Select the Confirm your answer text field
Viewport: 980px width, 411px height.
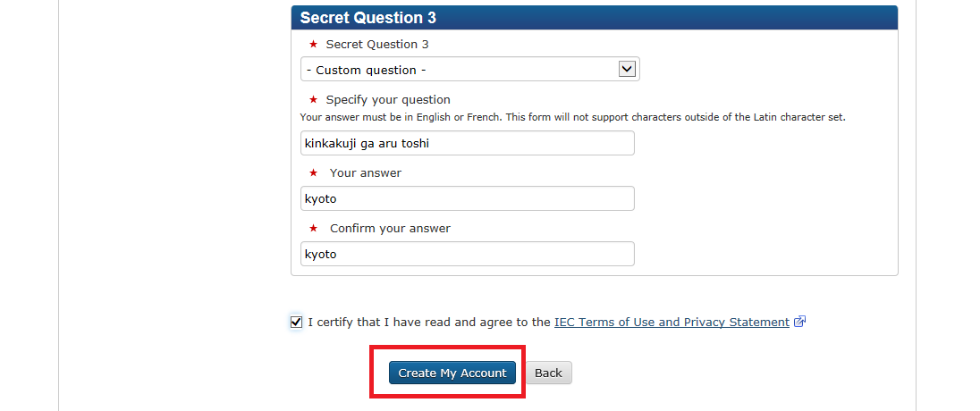tap(468, 255)
